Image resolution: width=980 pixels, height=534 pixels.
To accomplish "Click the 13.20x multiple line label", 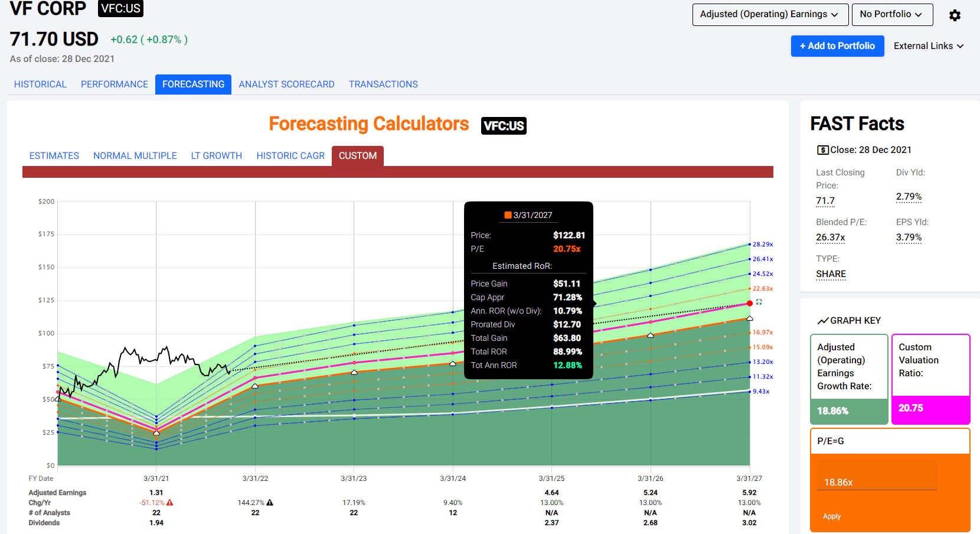I will click(762, 362).
